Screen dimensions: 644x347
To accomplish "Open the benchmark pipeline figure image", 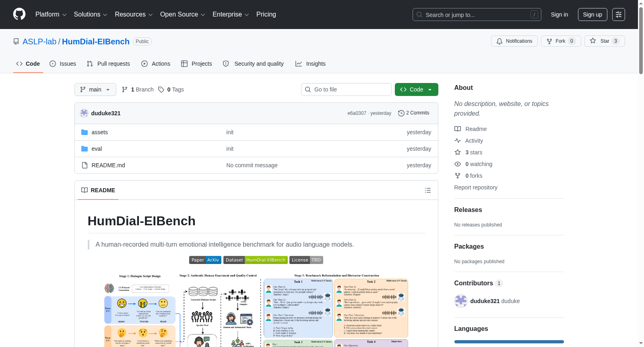I will click(256, 310).
